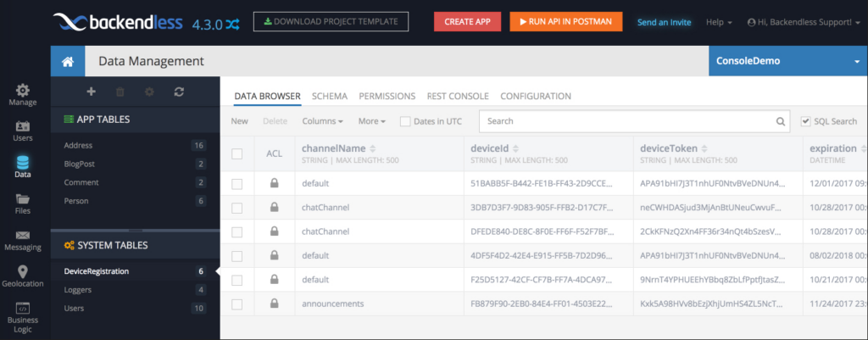The image size is (868, 340).
Task: Enable the Dates in UTC checkbox
Action: point(405,121)
